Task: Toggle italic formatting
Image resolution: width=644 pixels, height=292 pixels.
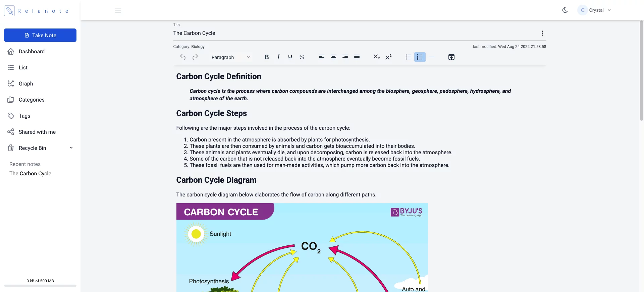Action: tap(278, 57)
